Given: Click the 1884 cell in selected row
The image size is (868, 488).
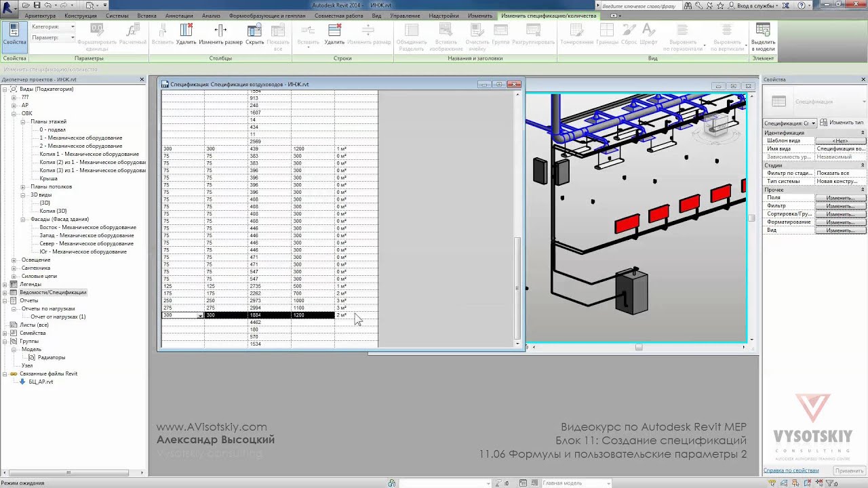Looking at the screenshot, I should [x=269, y=316].
